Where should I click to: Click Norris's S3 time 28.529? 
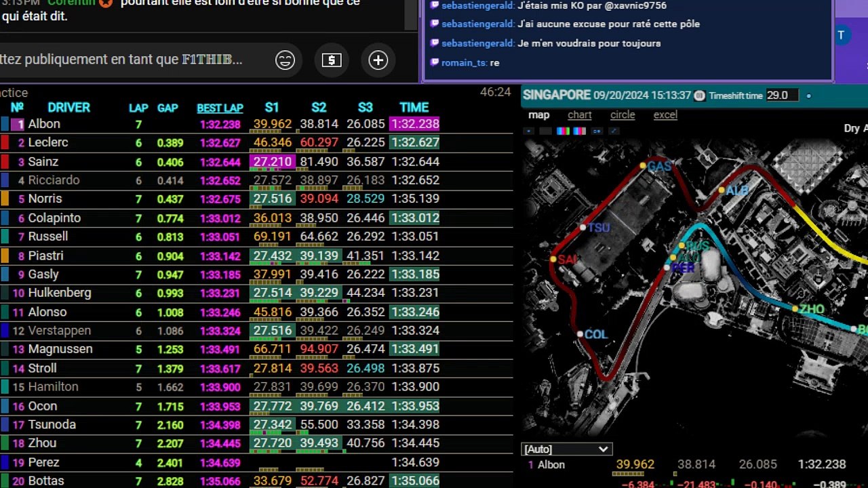[x=365, y=199]
